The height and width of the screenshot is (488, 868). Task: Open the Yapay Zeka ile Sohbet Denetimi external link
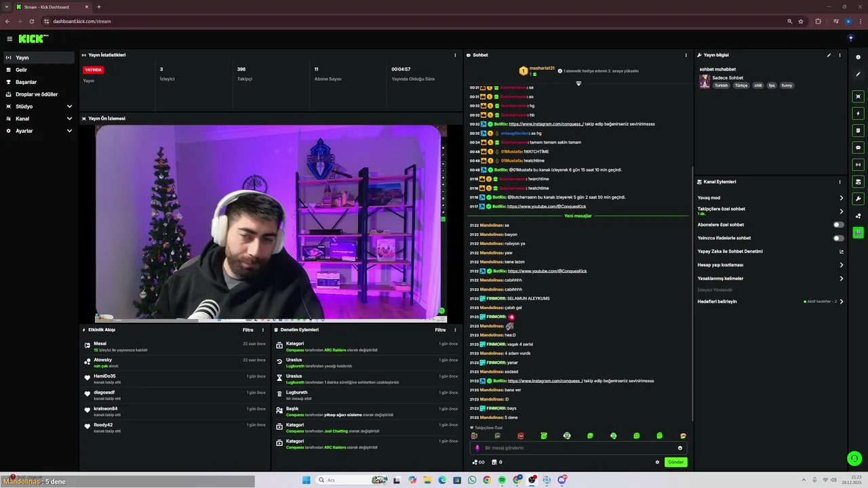842,251
